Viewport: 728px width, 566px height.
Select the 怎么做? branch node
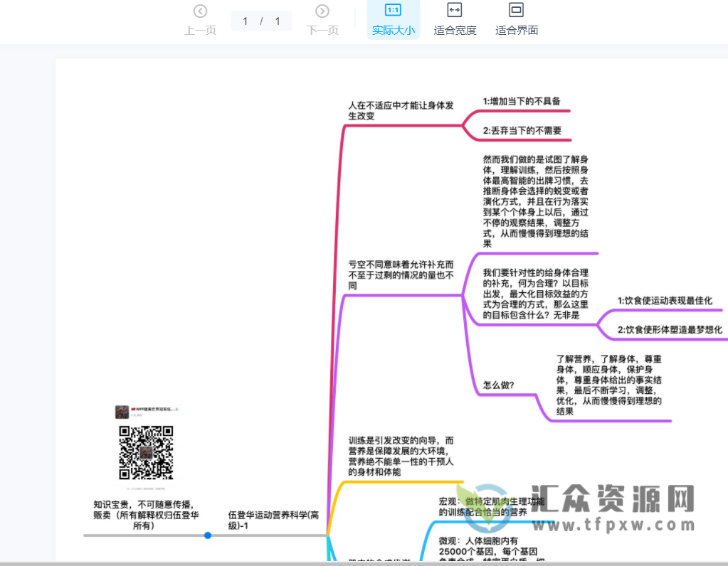pyautogui.click(x=499, y=385)
